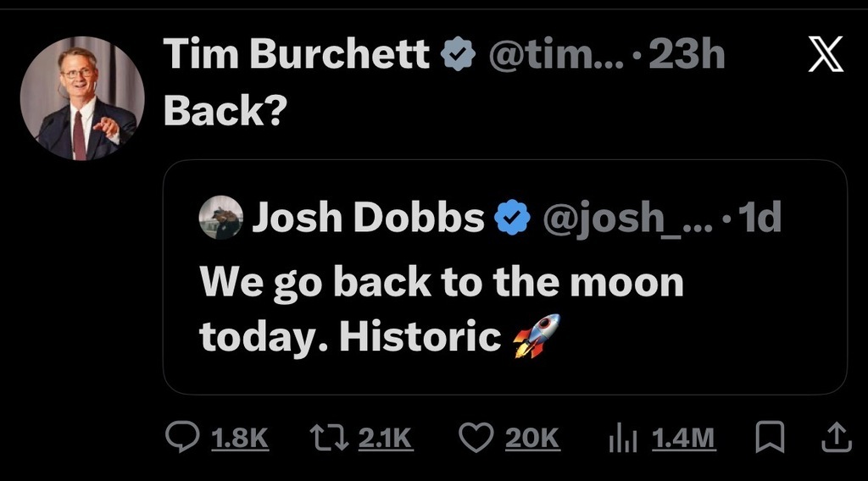This screenshot has height=481, width=868.
Task: Like the tweet with the heart icon
Action: point(476,437)
